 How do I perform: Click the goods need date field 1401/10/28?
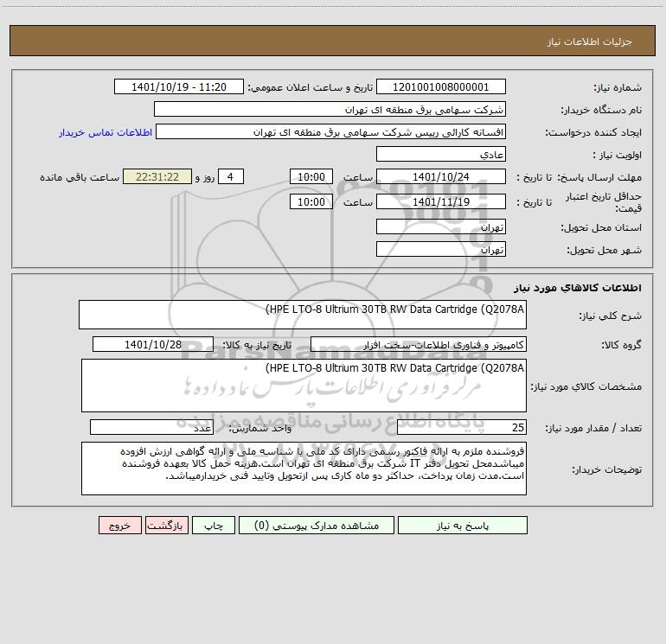(x=153, y=344)
